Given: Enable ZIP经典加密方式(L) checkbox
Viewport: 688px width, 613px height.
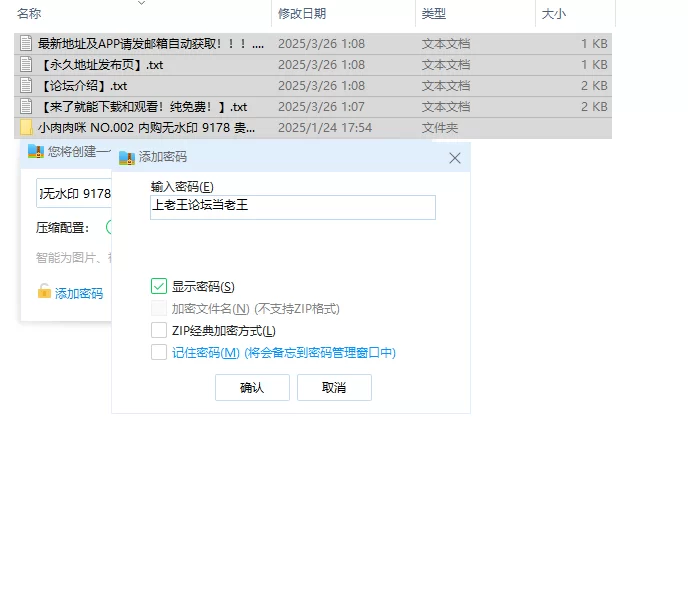Looking at the screenshot, I should (x=159, y=330).
